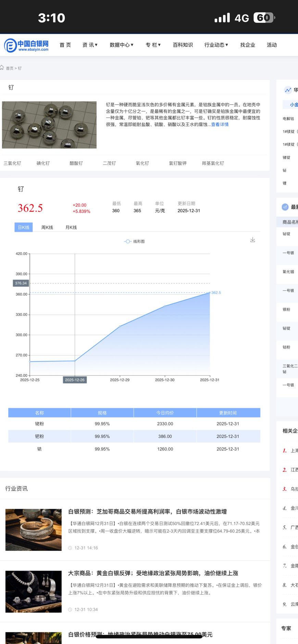Click the 386.00 price cell
298x644 pixels.
[x=165, y=436]
